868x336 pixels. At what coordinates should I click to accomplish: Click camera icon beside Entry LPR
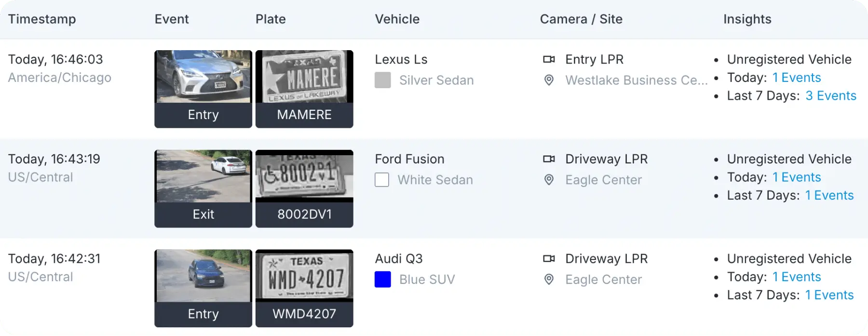549,59
